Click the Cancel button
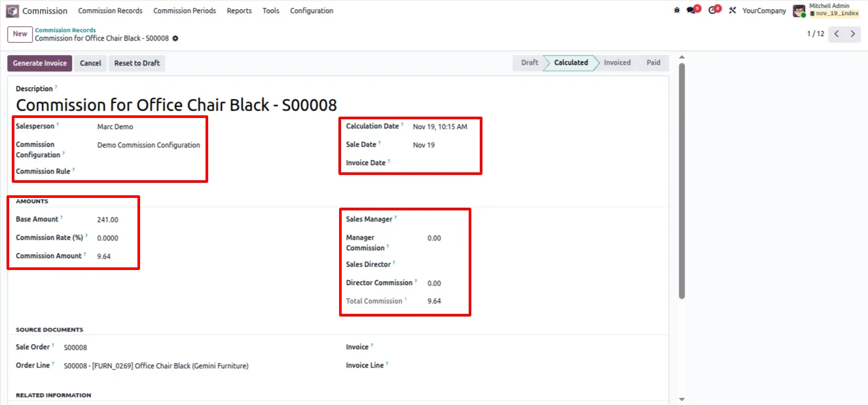Image resolution: width=868 pixels, height=405 pixels. point(90,63)
